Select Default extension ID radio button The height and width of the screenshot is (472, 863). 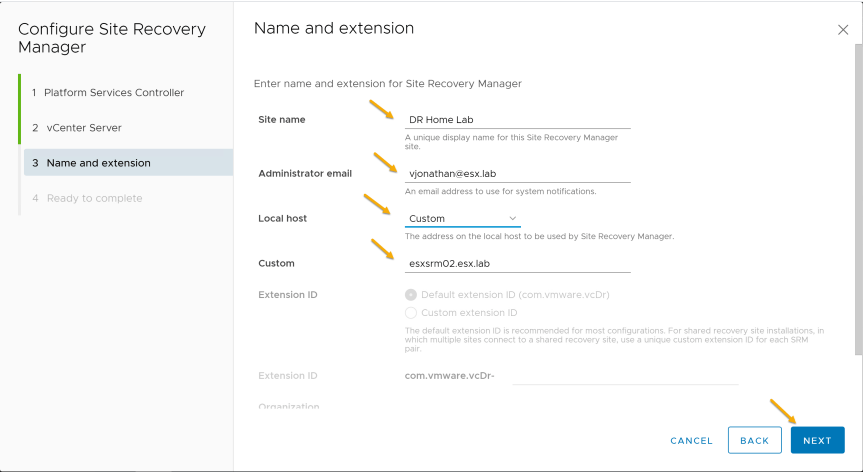411,295
